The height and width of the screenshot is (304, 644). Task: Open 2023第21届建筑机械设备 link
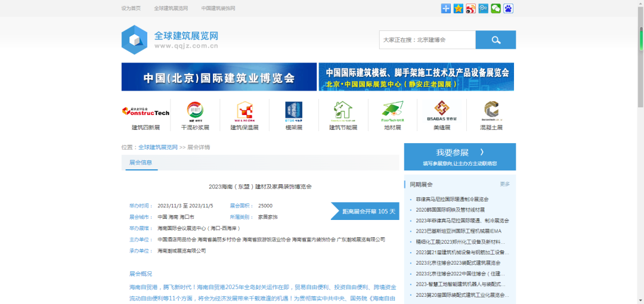(x=463, y=252)
